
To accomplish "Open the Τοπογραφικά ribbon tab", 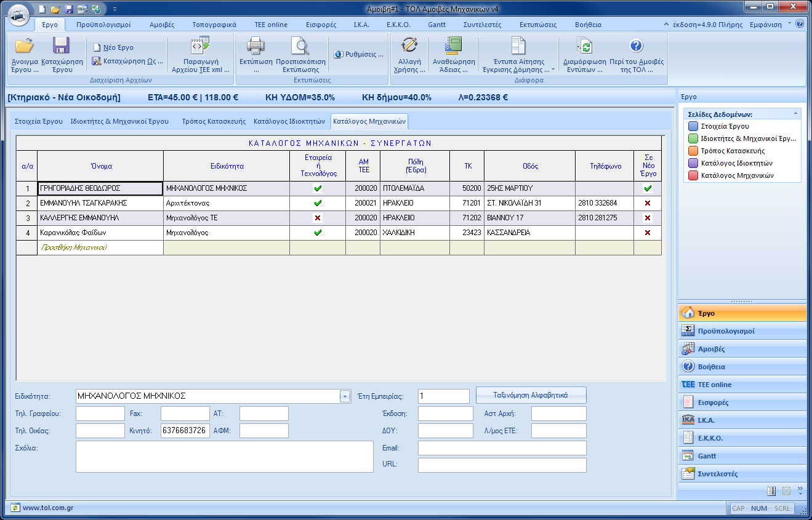I will click(214, 25).
